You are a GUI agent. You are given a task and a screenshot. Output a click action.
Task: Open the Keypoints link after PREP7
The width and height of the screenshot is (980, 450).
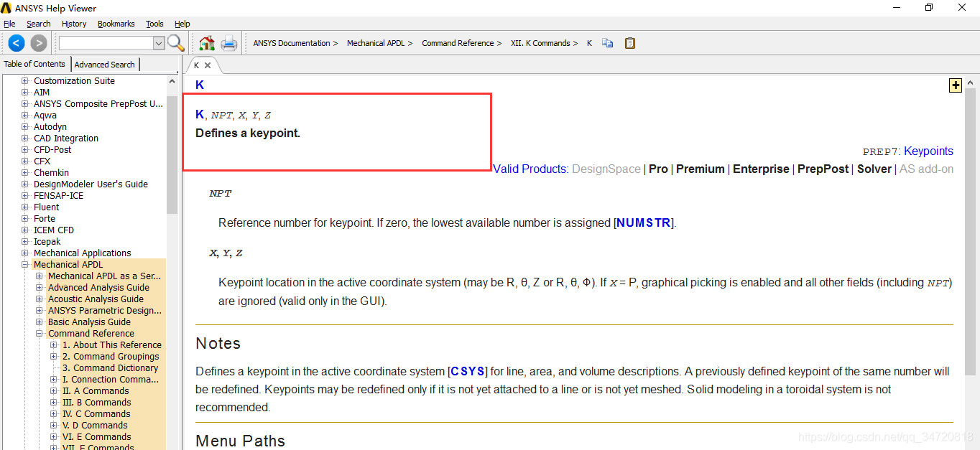tap(928, 151)
